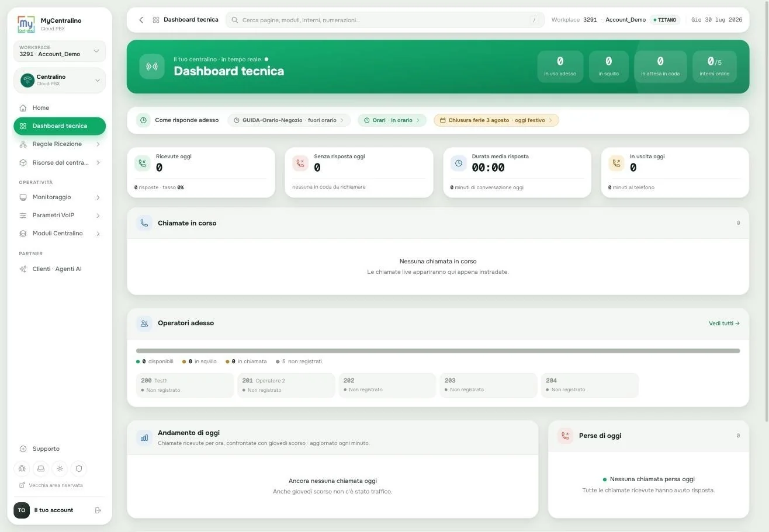Open the inbox tray icon button
The height and width of the screenshot is (532, 769).
41,468
